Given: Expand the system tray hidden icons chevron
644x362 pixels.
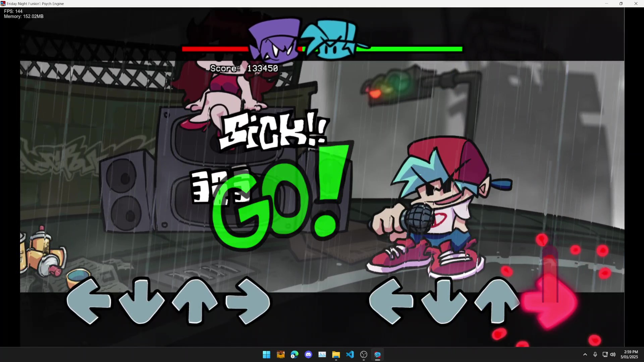Looking at the screenshot, I should [x=585, y=355].
